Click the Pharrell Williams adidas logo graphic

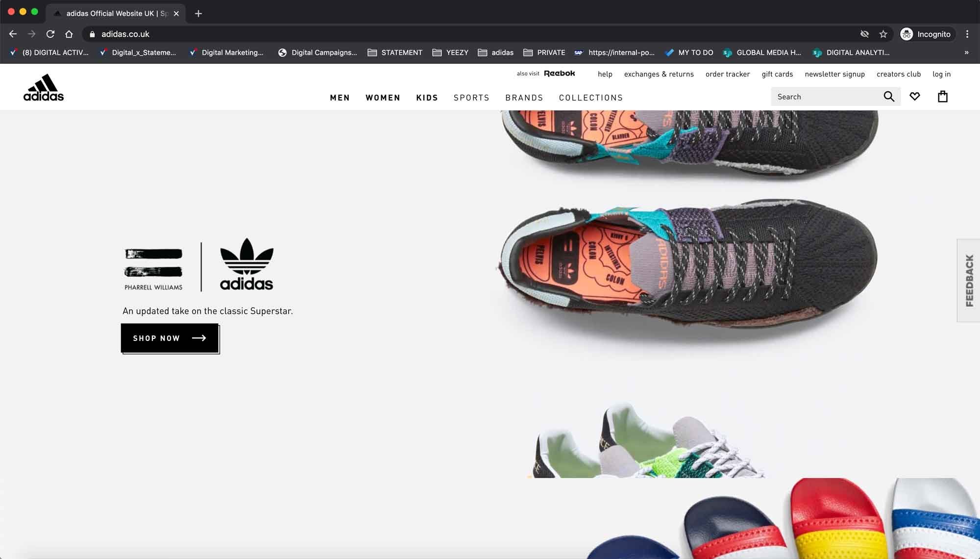[x=198, y=265]
